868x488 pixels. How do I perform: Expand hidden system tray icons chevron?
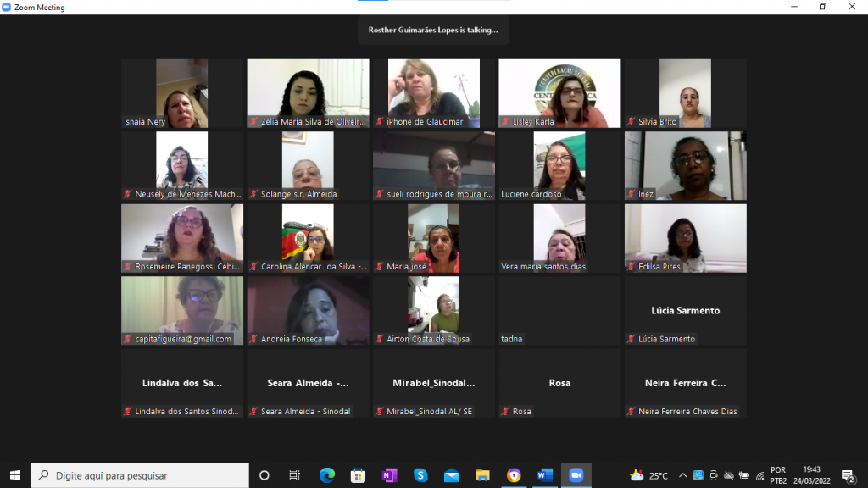(x=682, y=475)
